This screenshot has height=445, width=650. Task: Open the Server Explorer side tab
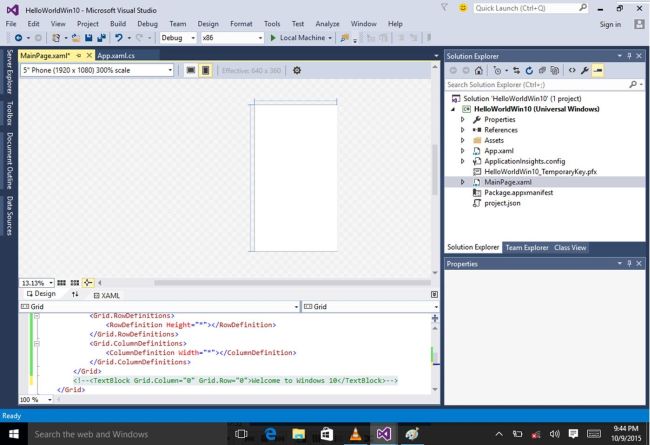point(10,71)
